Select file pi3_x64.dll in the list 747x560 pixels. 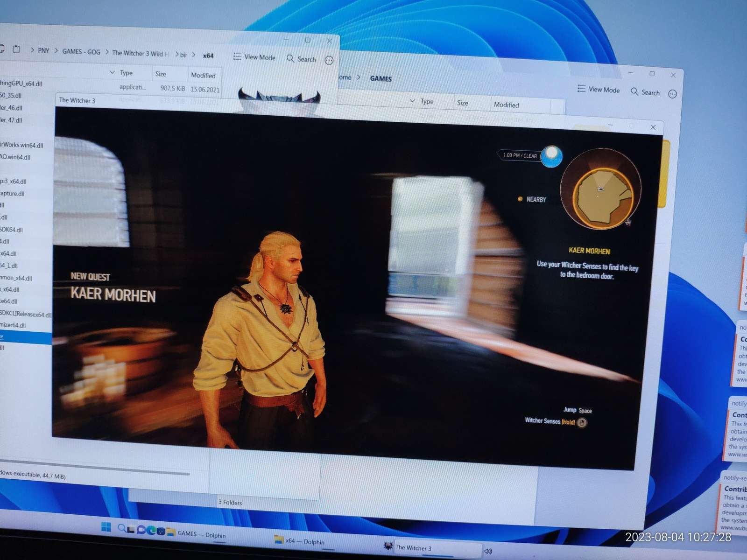pos(13,181)
